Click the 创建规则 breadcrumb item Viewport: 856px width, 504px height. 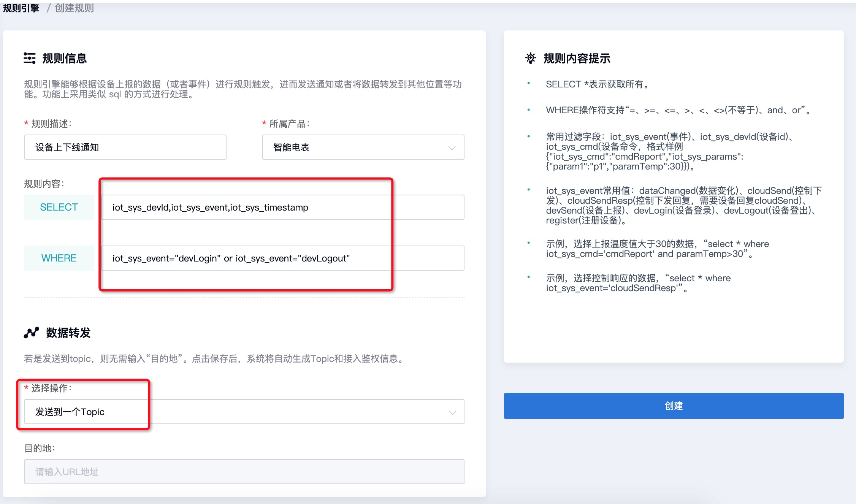[x=74, y=8]
